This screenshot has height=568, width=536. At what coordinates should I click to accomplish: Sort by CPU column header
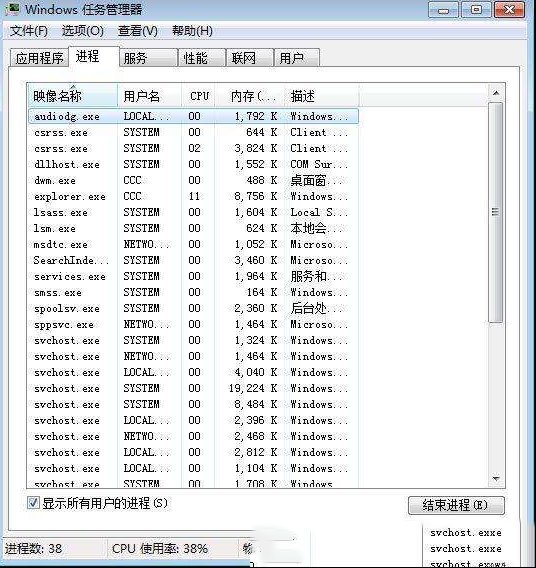198,96
